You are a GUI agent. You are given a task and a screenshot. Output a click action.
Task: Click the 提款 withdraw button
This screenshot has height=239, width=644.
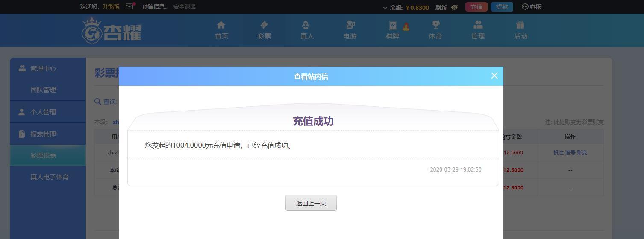click(x=502, y=7)
